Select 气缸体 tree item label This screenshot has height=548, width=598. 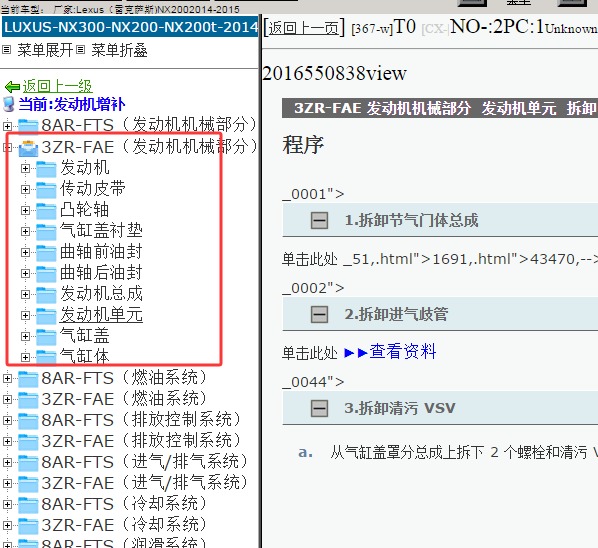(x=85, y=356)
